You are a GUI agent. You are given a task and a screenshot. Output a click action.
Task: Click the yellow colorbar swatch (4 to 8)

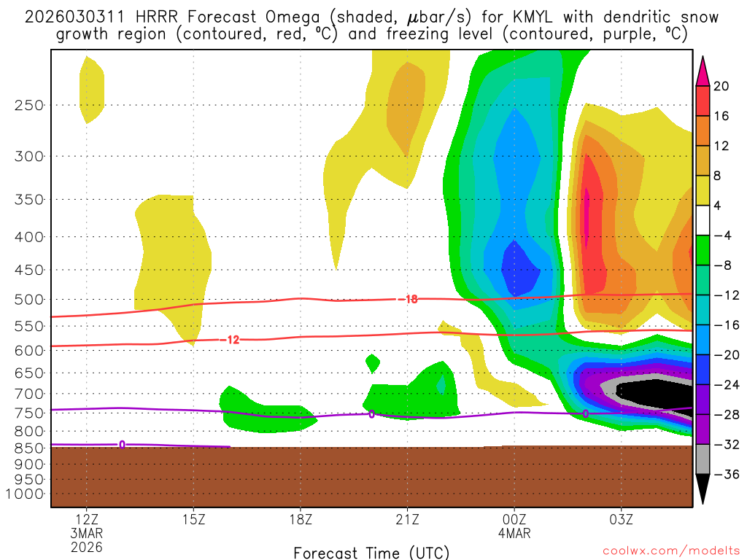pyautogui.click(x=703, y=190)
